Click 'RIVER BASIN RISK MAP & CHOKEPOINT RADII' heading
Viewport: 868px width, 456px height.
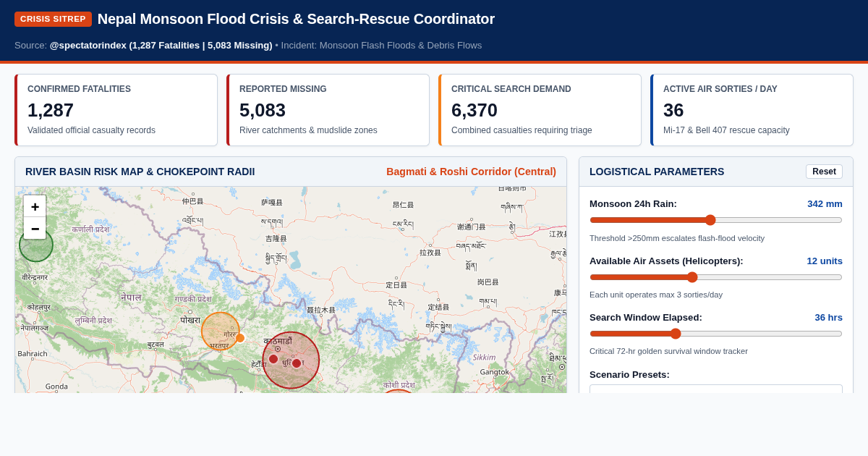[x=140, y=172]
